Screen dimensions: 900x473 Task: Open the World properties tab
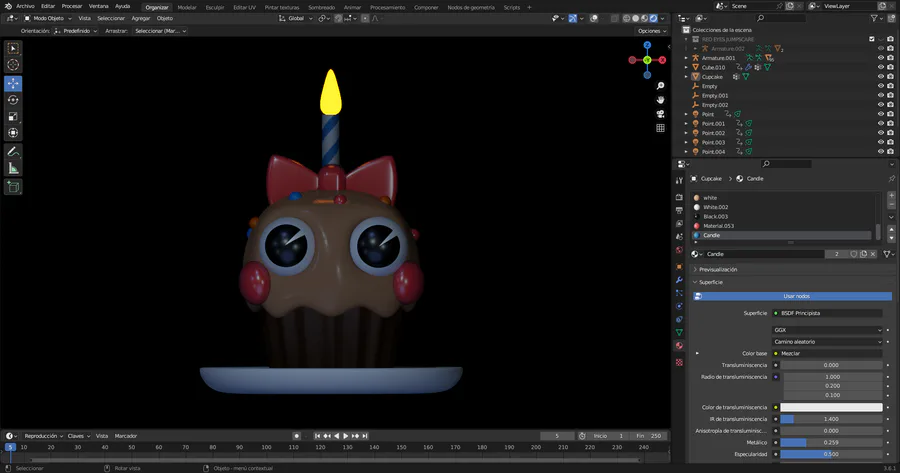click(x=680, y=250)
